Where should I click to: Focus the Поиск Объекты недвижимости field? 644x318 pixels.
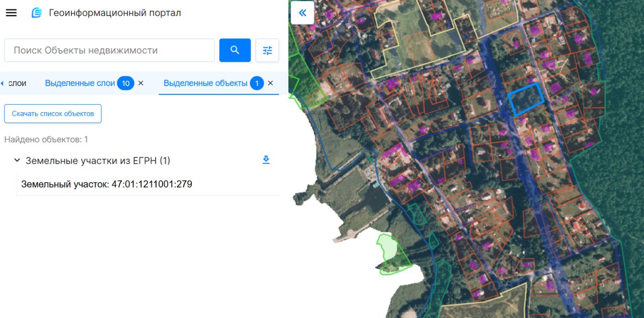click(109, 50)
